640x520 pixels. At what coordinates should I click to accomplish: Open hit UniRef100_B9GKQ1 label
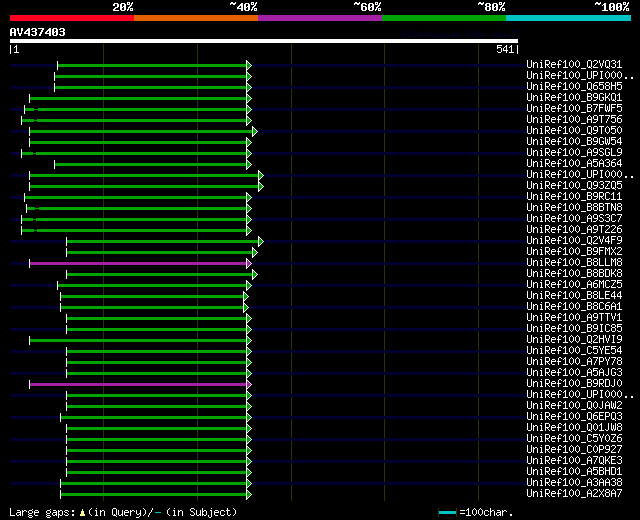[x=574, y=97]
